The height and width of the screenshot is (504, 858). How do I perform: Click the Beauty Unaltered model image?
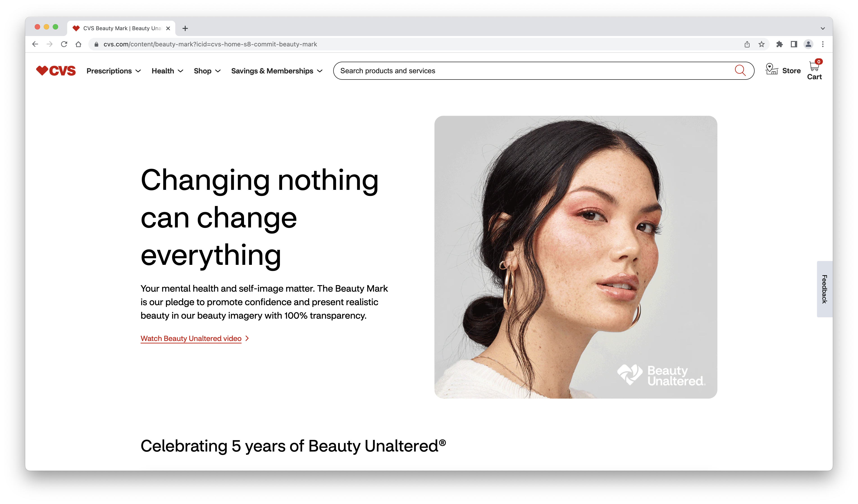click(576, 257)
